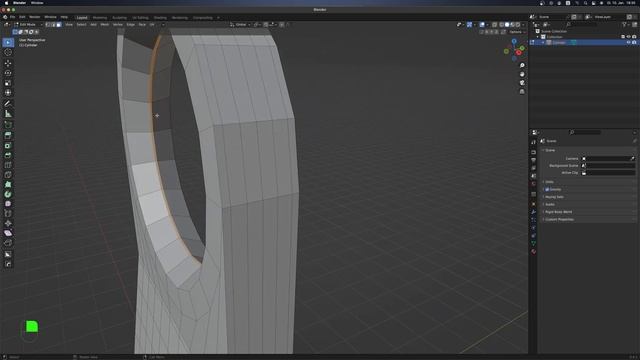Toggle Collection visibility eye in outliner
The image size is (640, 360).
click(628, 37)
